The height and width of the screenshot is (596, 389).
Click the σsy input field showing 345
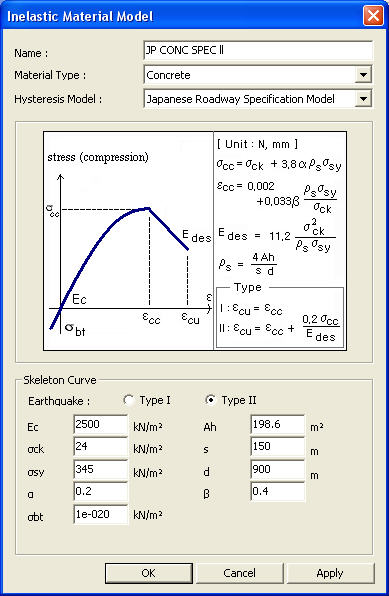(101, 469)
